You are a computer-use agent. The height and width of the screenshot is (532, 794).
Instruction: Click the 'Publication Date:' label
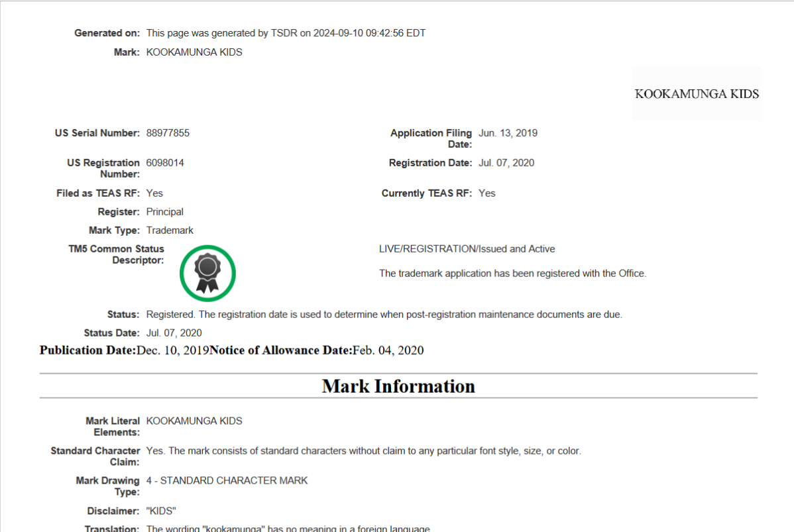pyautogui.click(x=88, y=350)
